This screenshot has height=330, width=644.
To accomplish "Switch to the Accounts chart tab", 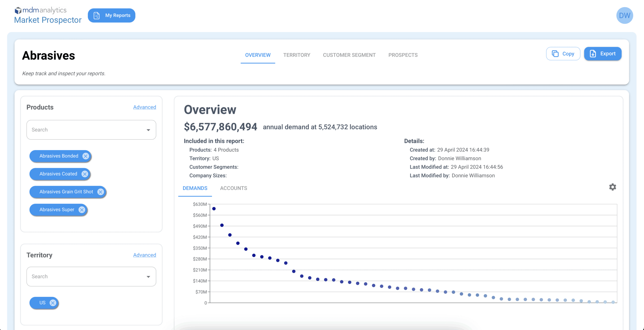I will tap(233, 188).
